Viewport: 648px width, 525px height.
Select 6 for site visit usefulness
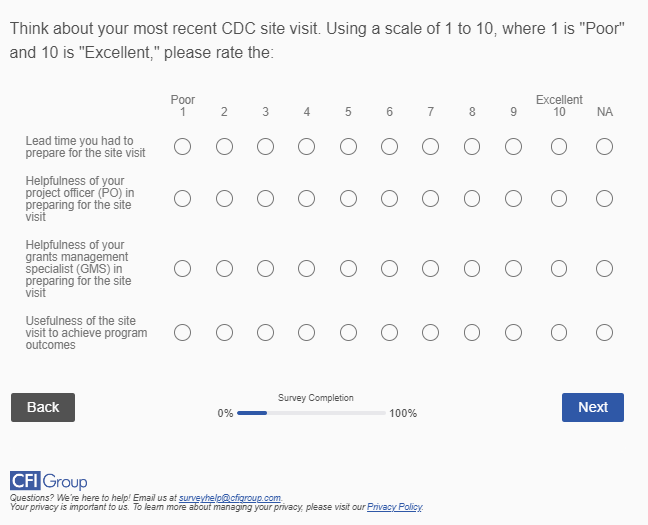click(389, 333)
